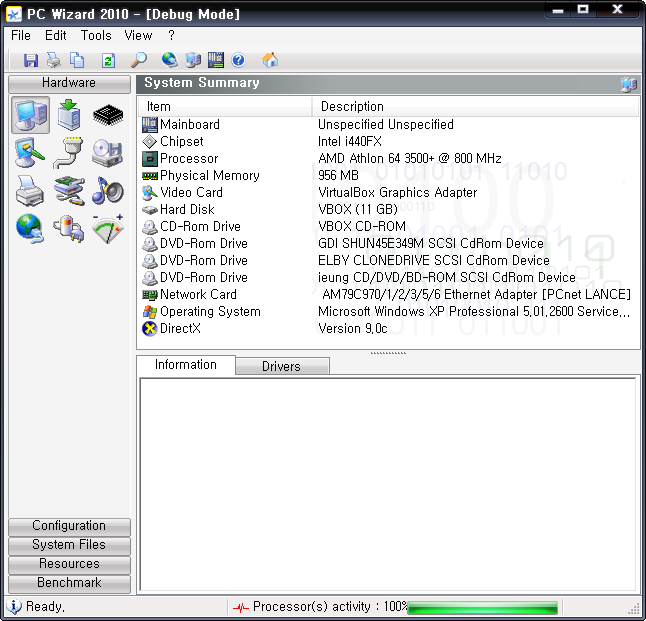Image resolution: width=646 pixels, height=621 pixels.
Task: Click the DVD-Rom Drive GDI SHUN45E349M row
Action: coord(389,244)
